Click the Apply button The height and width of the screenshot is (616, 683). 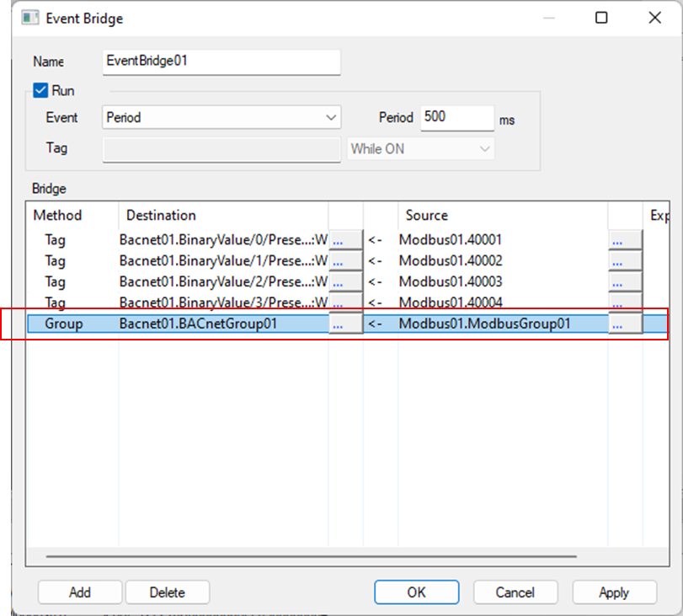point(613,592)
